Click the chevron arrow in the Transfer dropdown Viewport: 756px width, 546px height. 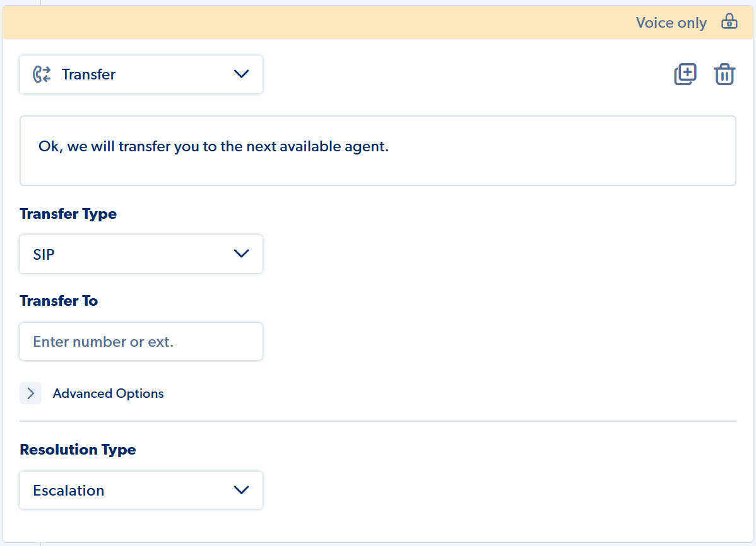pos(241,74)
